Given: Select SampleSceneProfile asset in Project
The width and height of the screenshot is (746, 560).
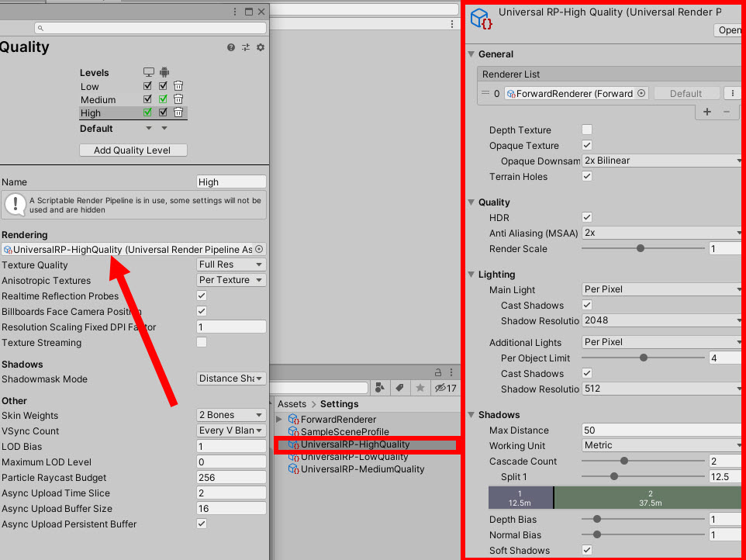Looking at the screenshot, I should point(339,431).
